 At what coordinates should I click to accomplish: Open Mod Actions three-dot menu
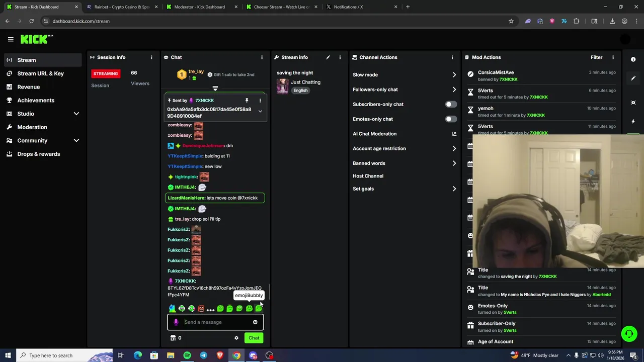[613, 57]
